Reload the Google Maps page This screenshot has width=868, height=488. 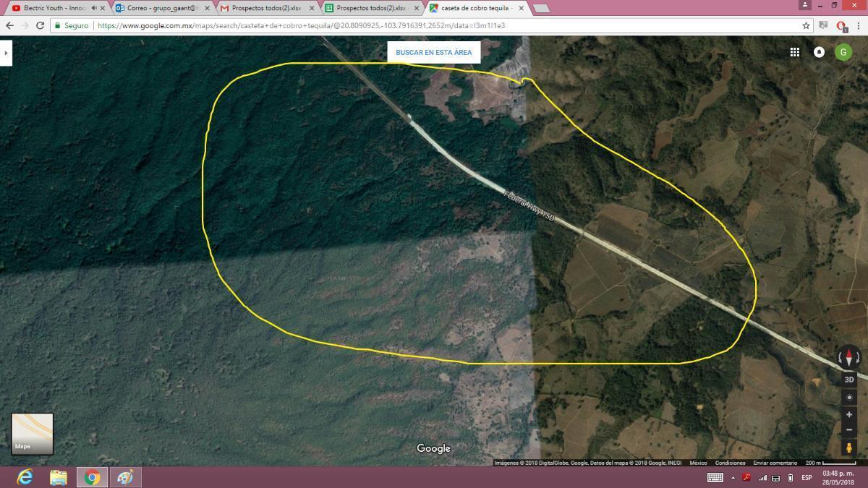coord(40,25)
